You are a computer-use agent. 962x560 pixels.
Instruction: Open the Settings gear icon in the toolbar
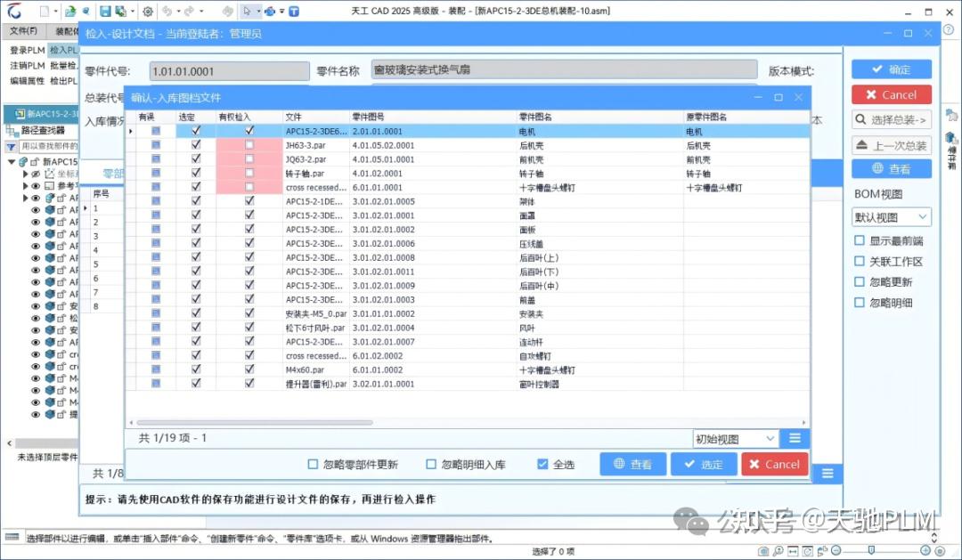click(148, 11)
